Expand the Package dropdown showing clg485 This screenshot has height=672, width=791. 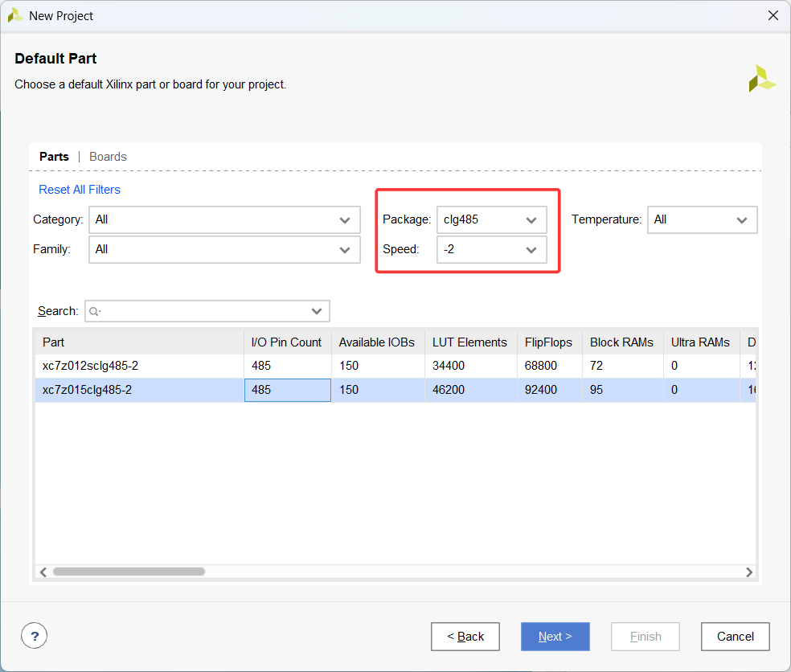(492, 220)
